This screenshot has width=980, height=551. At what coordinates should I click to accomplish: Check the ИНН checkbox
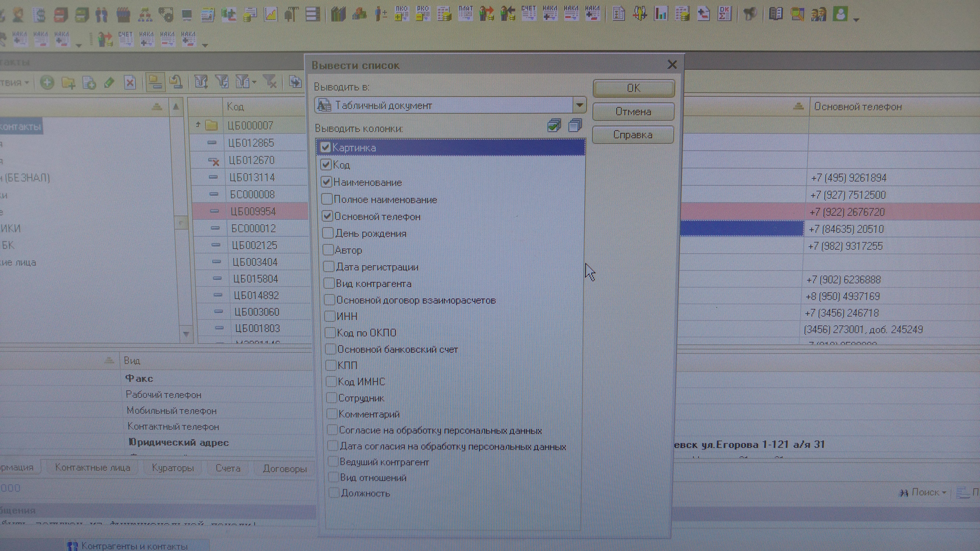pyautogui.click(x=330, y=316)
